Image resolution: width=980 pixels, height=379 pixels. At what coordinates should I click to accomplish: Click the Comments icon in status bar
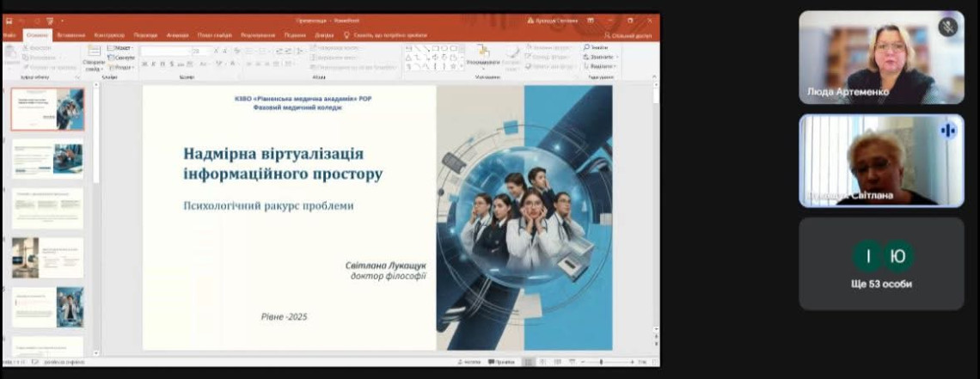tap(505, 362)
